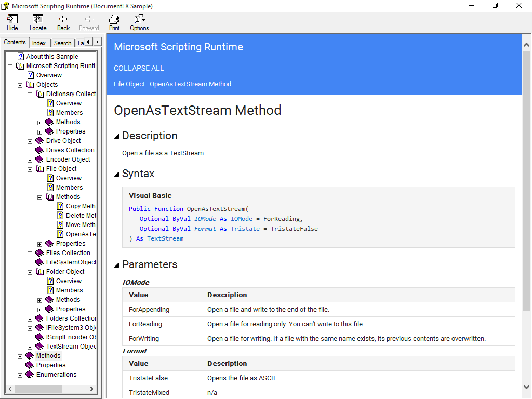The width and height of the screenshot is (532, 399).
Task: Select Dictionary Collection Members topic
Action: 69,113
